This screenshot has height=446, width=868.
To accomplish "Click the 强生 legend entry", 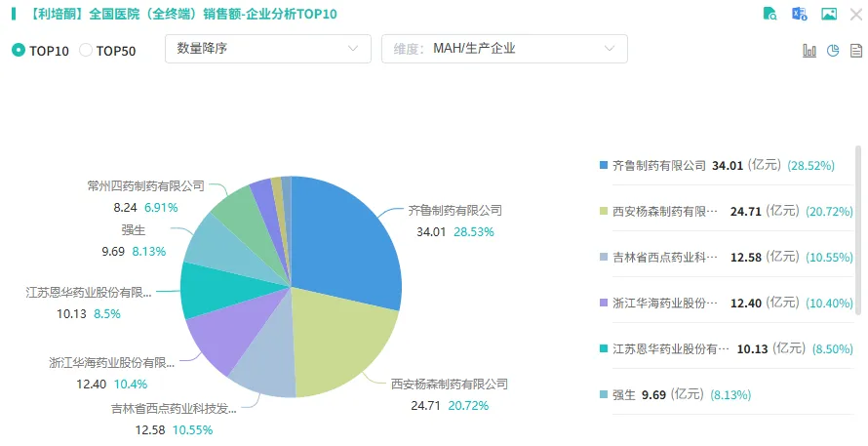I will tap(624, 395).
